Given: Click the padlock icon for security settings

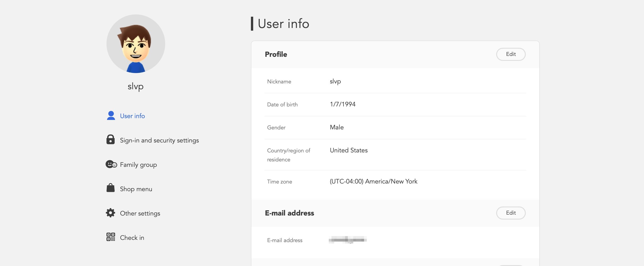Looking at the screenshot, I should [x=111, y=140].
